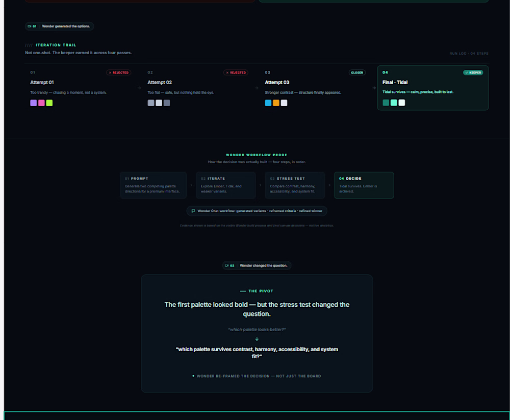Click 'Tidal survives — calm, precise, built to last.'
Image resolution: width=510 pixels, height=420 pixels.
pos(418,92)
